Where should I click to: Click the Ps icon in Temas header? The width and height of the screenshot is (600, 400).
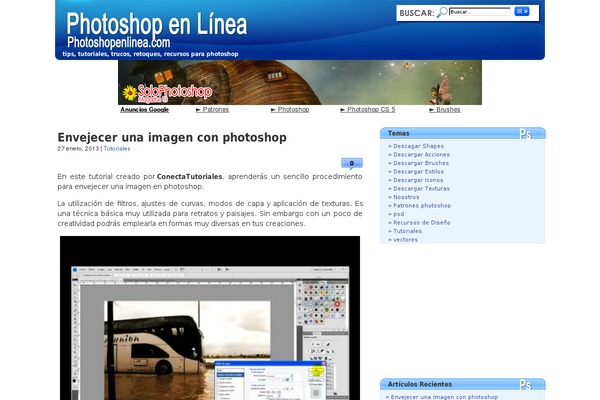(x=525, y=134)
